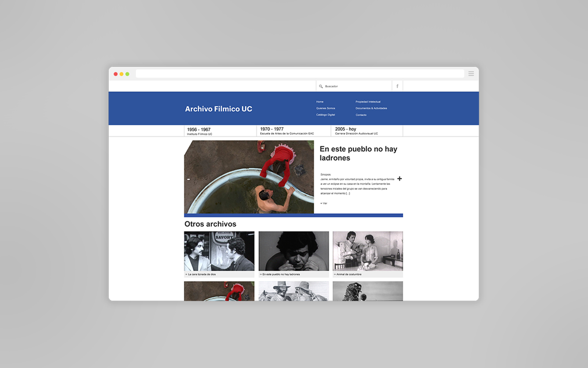Open Documentos & Actividades link
The image size is (588, 368).
coord(371,108)
